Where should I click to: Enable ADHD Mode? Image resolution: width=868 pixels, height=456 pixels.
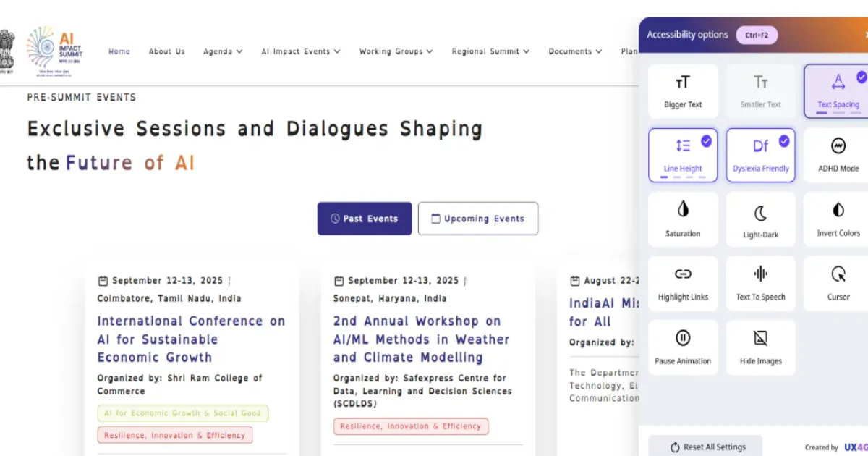(837, 154)
